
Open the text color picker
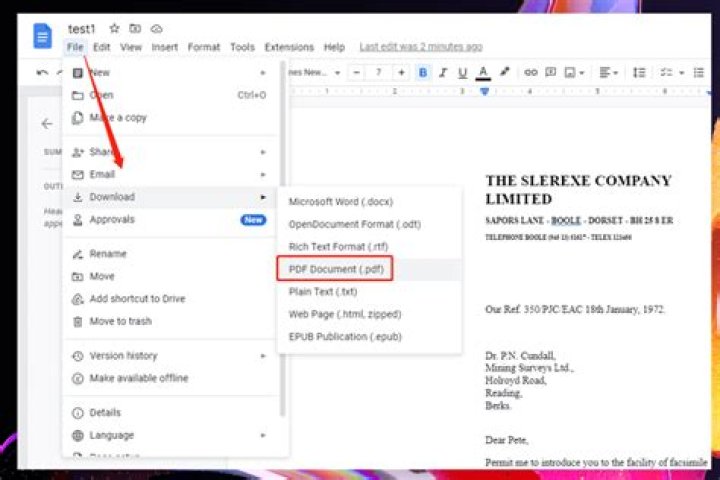(483, 73)
